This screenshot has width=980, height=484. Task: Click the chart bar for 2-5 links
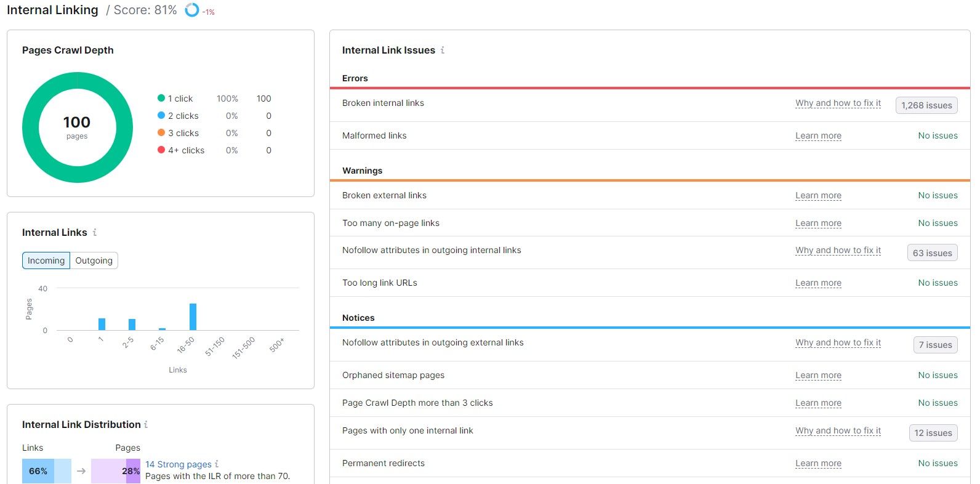pos(132,325)
